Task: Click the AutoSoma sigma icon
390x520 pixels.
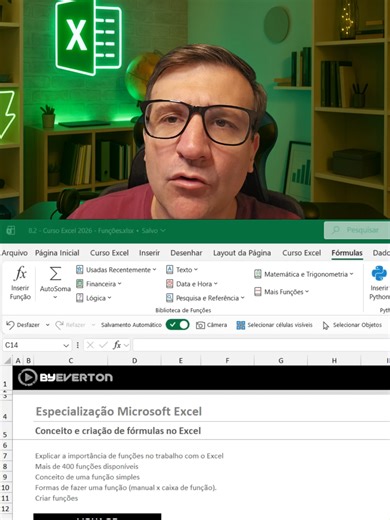Action: [x=55, y=274]
